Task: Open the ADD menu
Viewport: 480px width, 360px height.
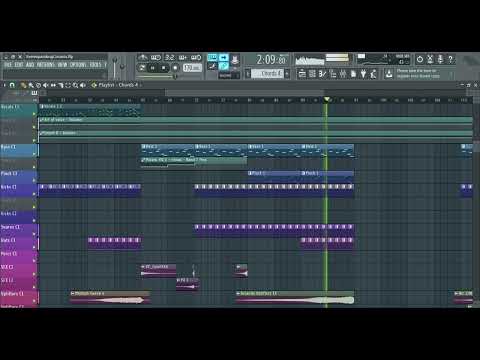Action: (x=30, y=65)
